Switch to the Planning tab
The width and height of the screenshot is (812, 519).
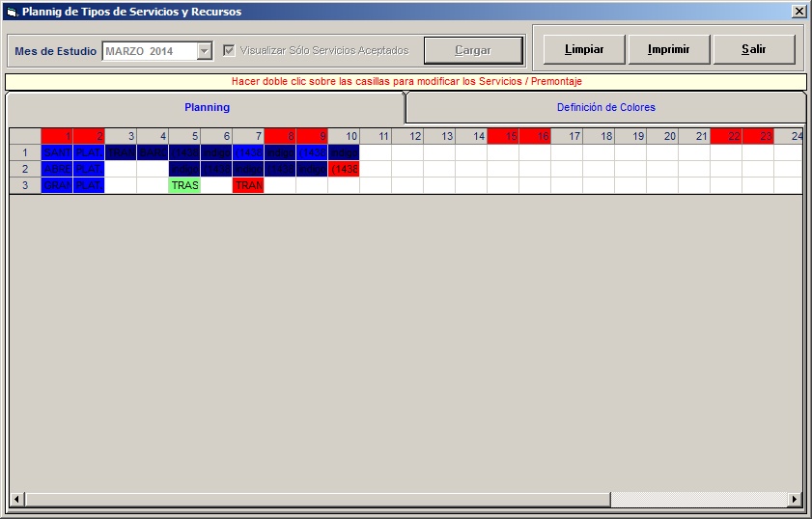pyautogui.click(x=208, y=108)
